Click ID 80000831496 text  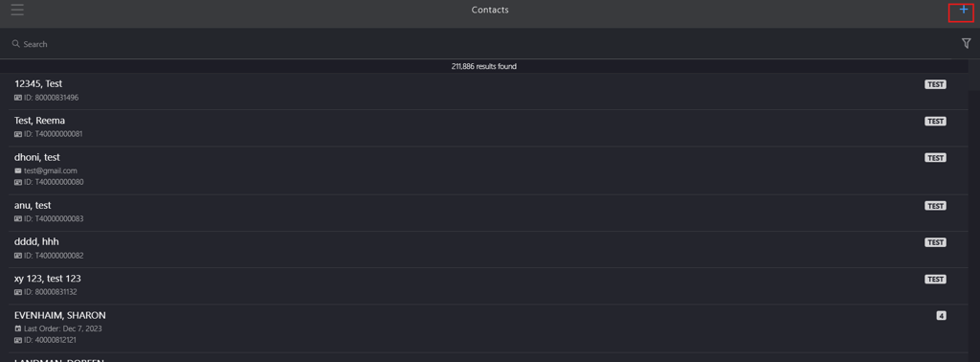[x=52, y=98]
